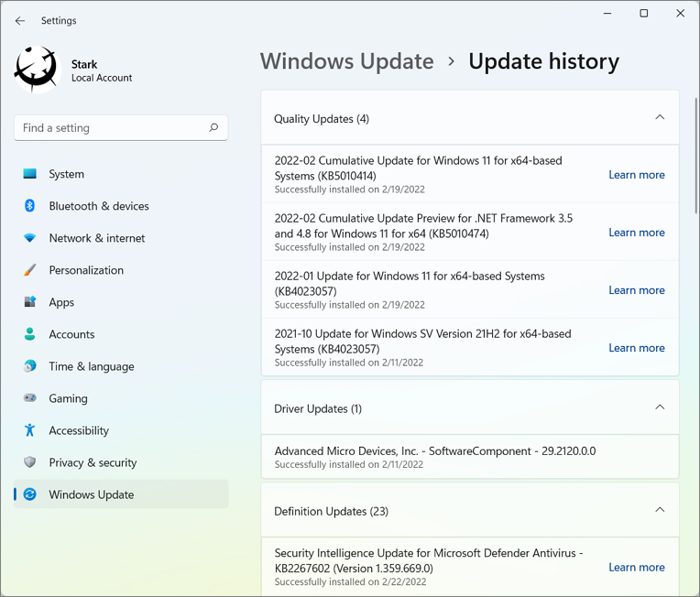
Task: Maximize the Settings window
Action: pos(644,14)
